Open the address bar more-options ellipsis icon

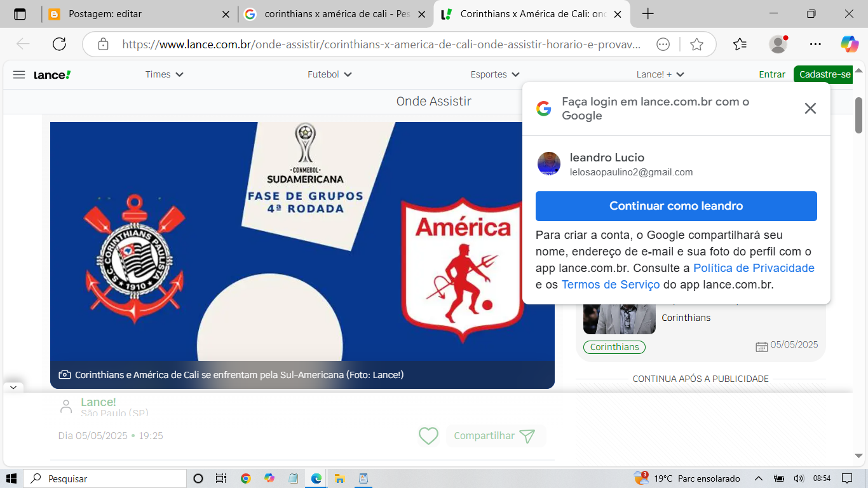pyautogui.click(x=663, y=44)
